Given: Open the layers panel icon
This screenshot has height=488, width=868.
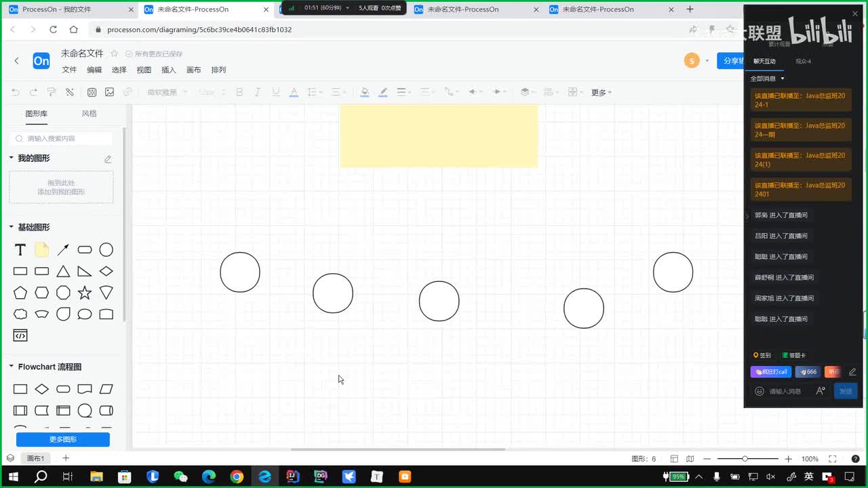Looking at the screenshot, I should click(10, 458).
